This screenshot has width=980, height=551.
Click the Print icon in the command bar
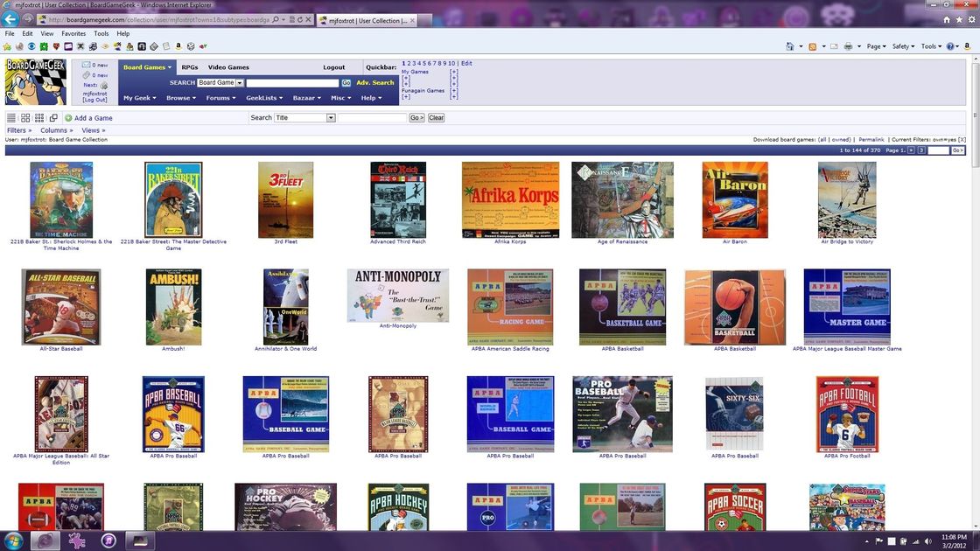click(848, 46)
